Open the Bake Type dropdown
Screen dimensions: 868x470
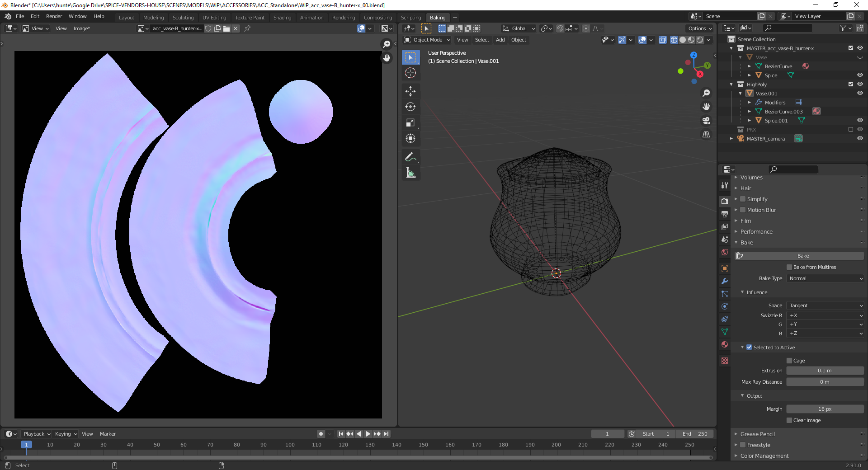(826, 279)
